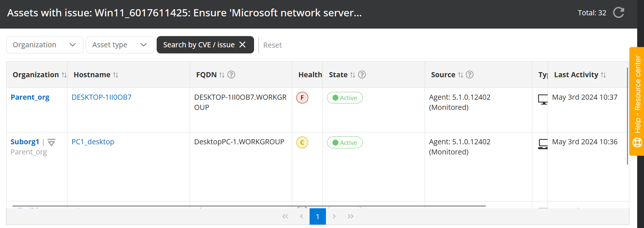This screenshot has width=644, height=228.
Task: Open the PC1_desktop asset link
Action: [x=93, y=142]
